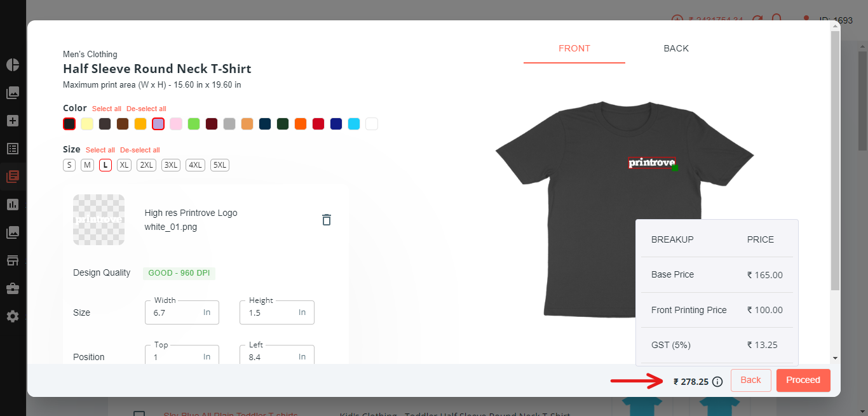The width and height of the screenshot is (868, 416).
Task: Select the dark green color swatch
Action: coord(283,124)
